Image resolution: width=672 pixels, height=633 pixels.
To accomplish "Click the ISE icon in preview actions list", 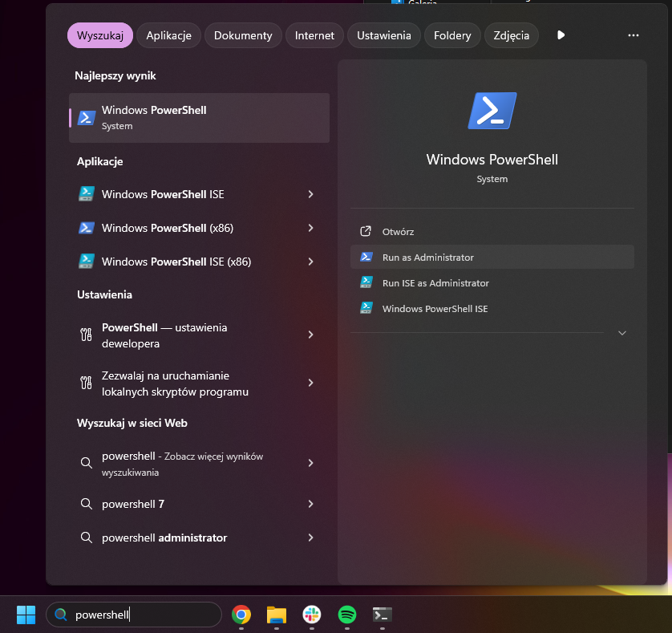I will tap(366, 308).
